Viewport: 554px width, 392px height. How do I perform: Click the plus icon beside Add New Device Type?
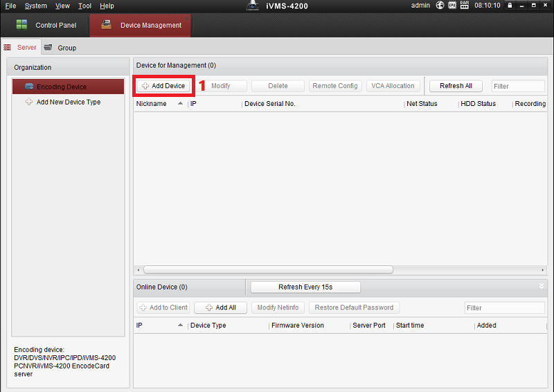pos(29,102)
